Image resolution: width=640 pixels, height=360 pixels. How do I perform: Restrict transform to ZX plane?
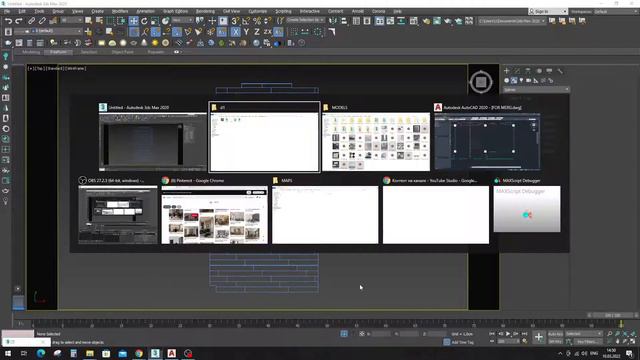coord(267,31)
